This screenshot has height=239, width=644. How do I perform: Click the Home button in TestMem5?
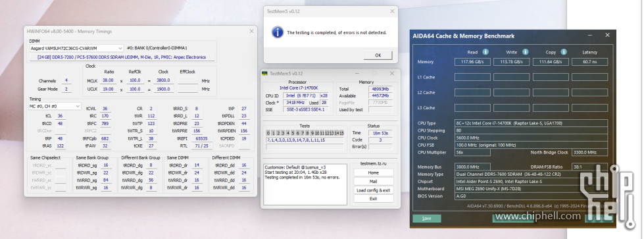coord(373,173)
